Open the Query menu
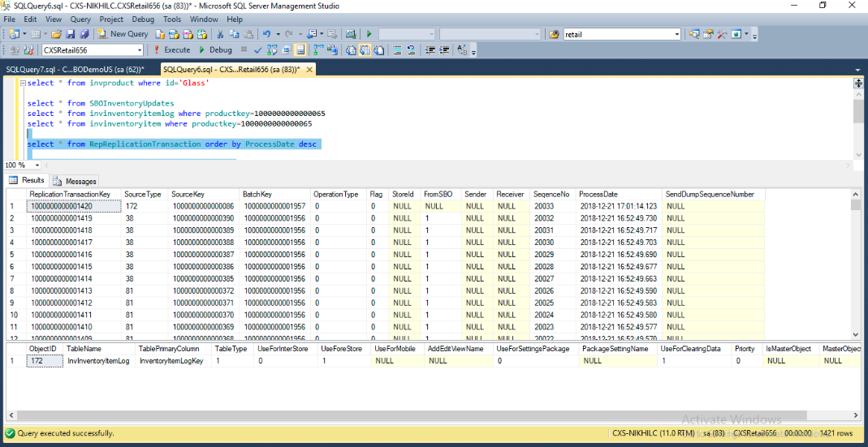This screenshot has height=447, width=868. tap(80, 19)
